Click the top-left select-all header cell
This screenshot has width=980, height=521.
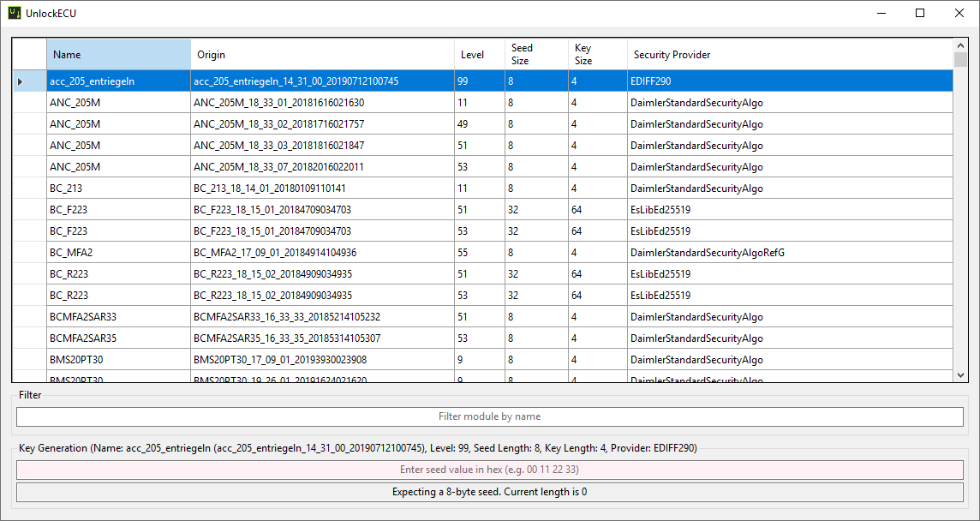point(29,55)
